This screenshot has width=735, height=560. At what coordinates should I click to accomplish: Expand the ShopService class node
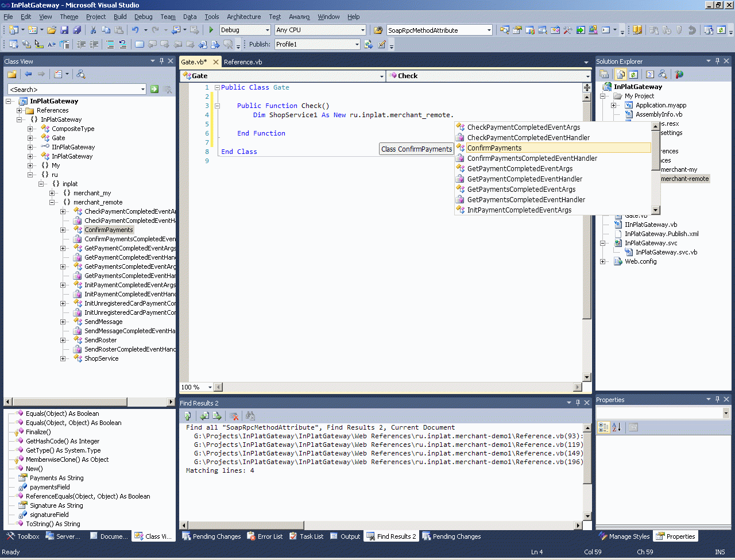63,358
